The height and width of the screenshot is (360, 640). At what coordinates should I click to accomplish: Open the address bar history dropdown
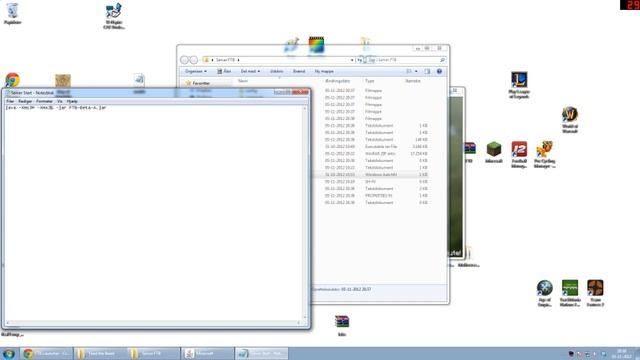(x=352, y=60)
